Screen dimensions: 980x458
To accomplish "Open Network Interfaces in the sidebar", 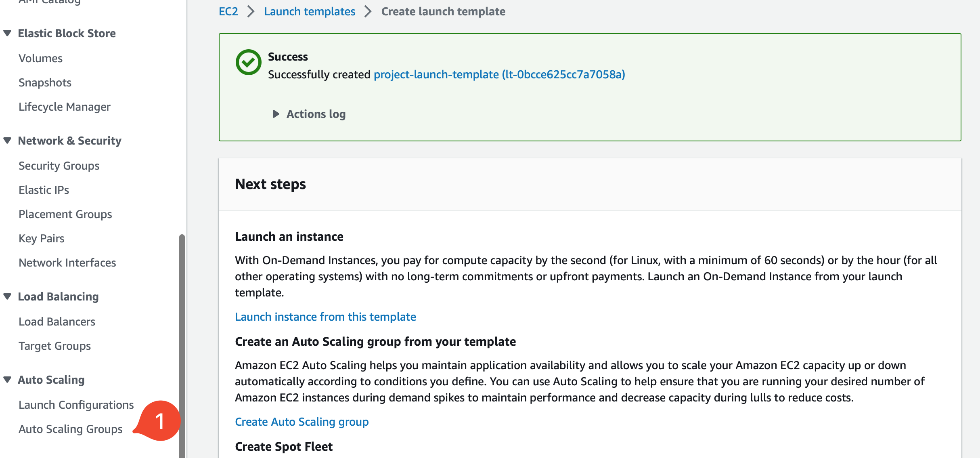I will coord(67,262).
